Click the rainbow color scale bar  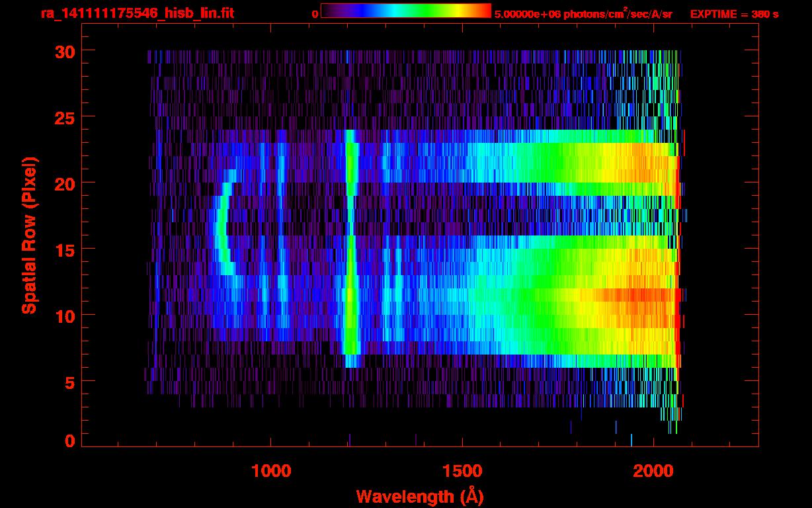pyautogui.click(x=406, y=11)
